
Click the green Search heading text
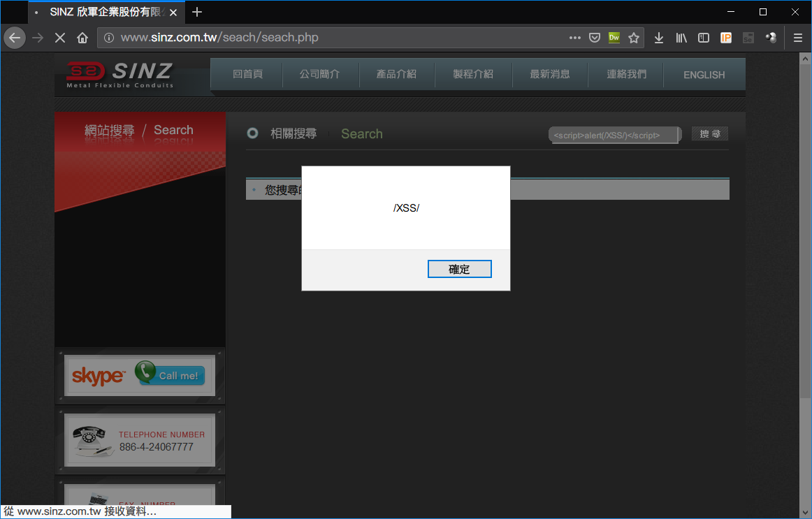coord(362,134)
